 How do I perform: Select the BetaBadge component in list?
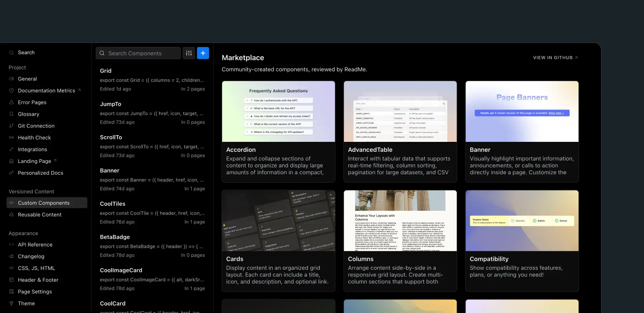click(x=152, y=246)
